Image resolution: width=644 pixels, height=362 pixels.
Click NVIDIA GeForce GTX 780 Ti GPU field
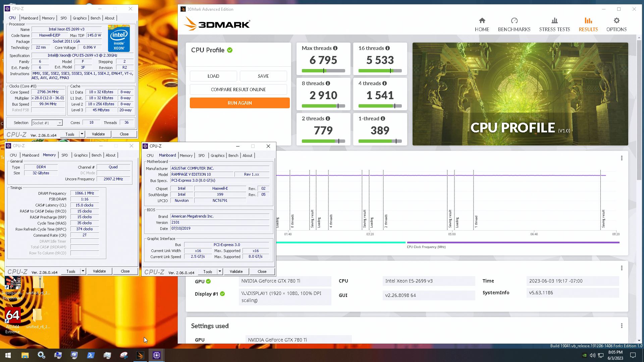(x=285, y=281)
